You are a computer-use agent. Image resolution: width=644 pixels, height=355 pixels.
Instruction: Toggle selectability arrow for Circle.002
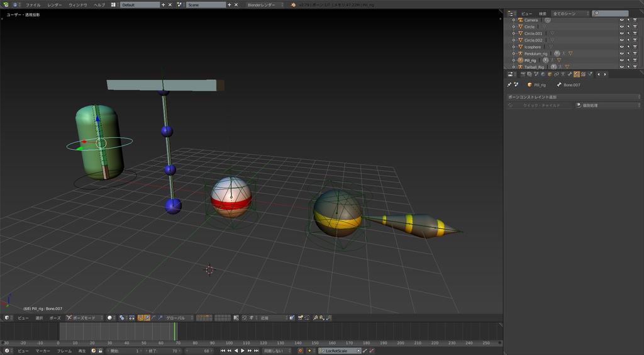pos(628,40)
